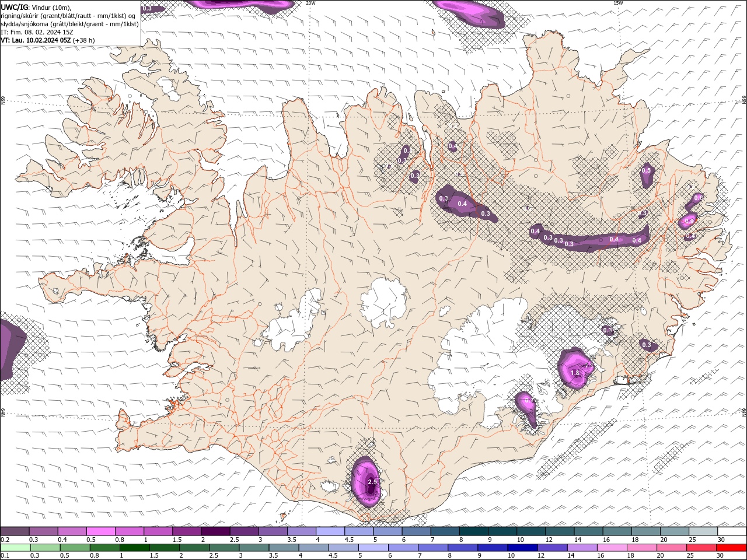747x560 pixels.
Task: Click the top legend swatch between 0.2 and 0.3
Action: (x=15, y=531)
